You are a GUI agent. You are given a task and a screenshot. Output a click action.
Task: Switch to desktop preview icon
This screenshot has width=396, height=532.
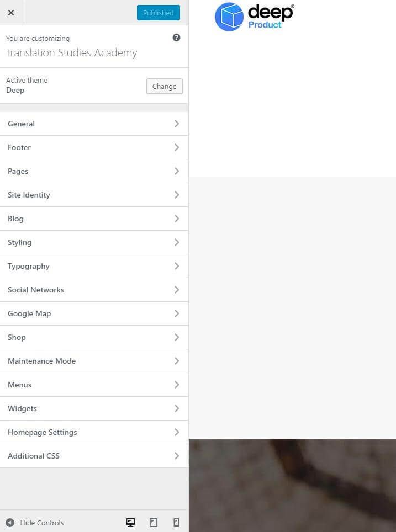[131, 523]
